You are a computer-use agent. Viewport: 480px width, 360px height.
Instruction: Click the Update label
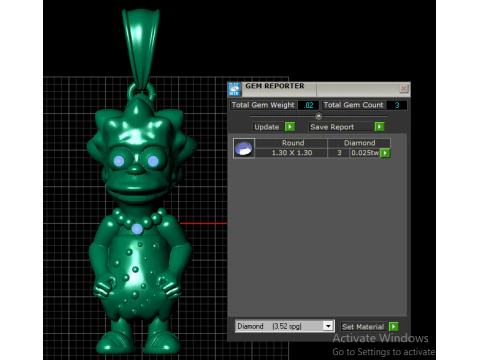pos(267,127)
